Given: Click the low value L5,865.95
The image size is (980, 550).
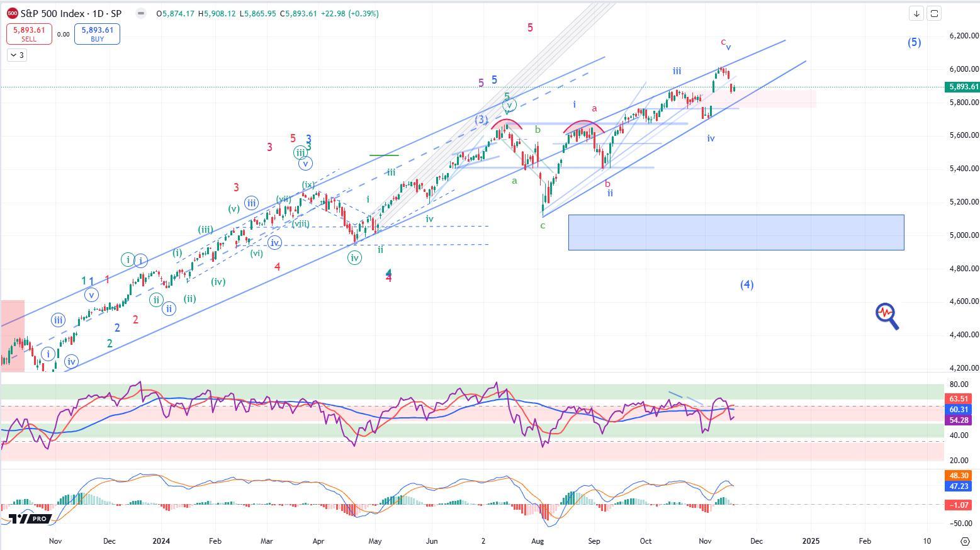Looking at the screenshot, I should [x=258, y=13].
